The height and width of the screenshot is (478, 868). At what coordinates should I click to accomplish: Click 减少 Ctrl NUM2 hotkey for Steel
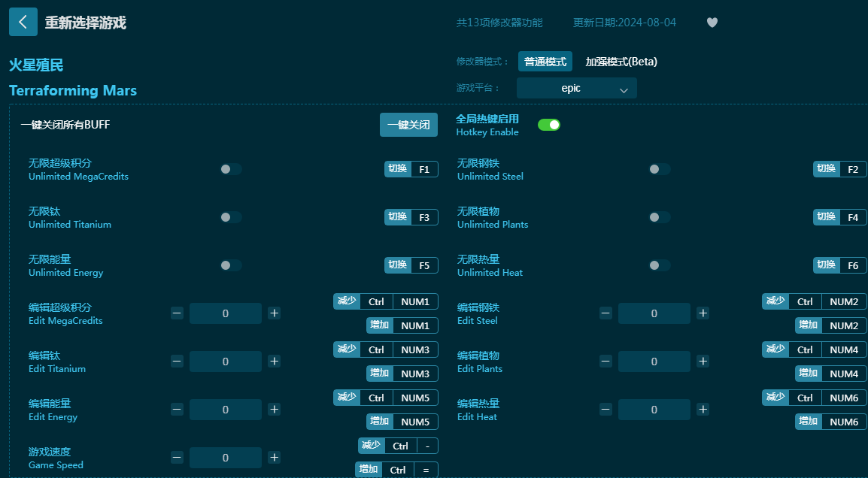[x=815, y=301]
